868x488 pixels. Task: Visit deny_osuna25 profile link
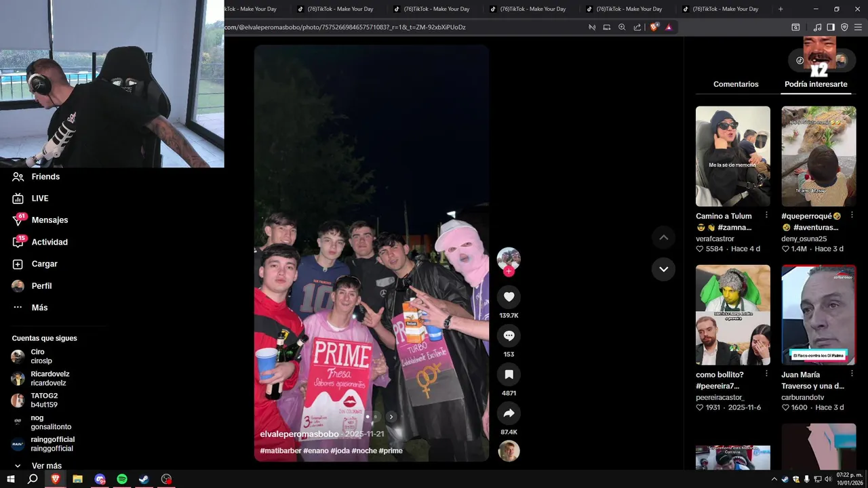[x=804, y=239]
